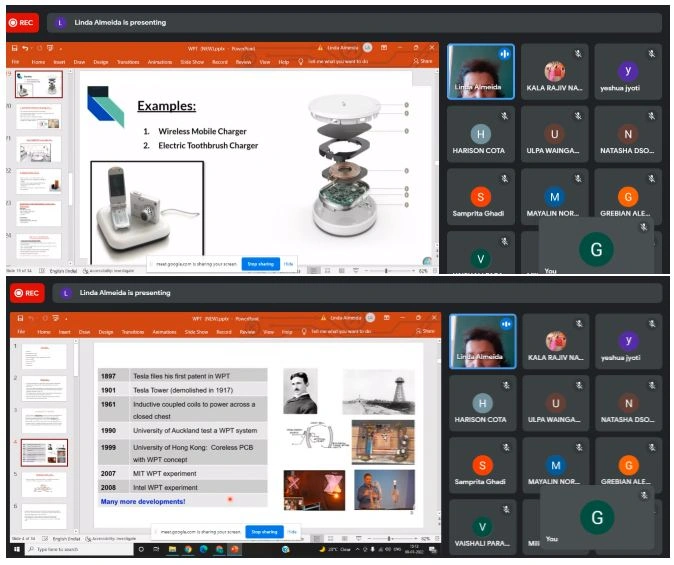Start Slide Show icon below Examples slide
The image size is (674, 565).
point(355,270)
